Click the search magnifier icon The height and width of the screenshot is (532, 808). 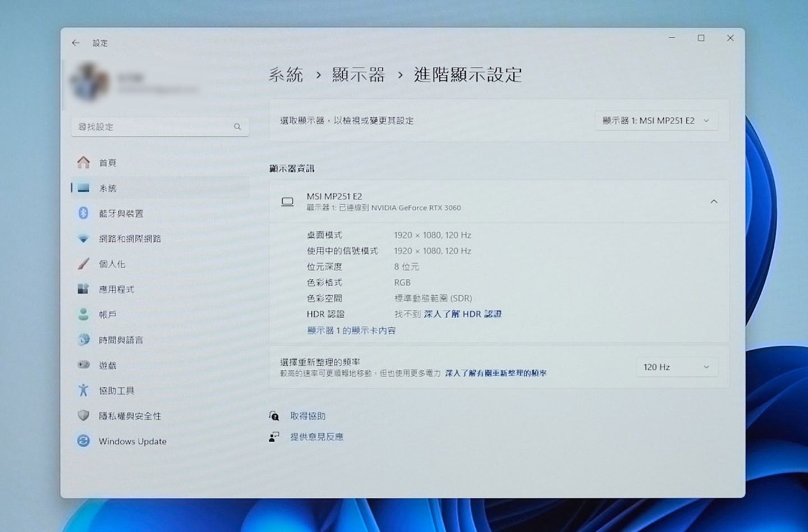point(237,127)
